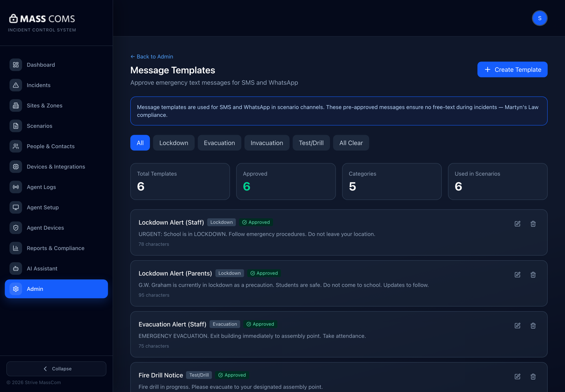This screenshot has width=565, height=392.
Task: Click the '95 characters' count text
Action: tap(154, 295)
